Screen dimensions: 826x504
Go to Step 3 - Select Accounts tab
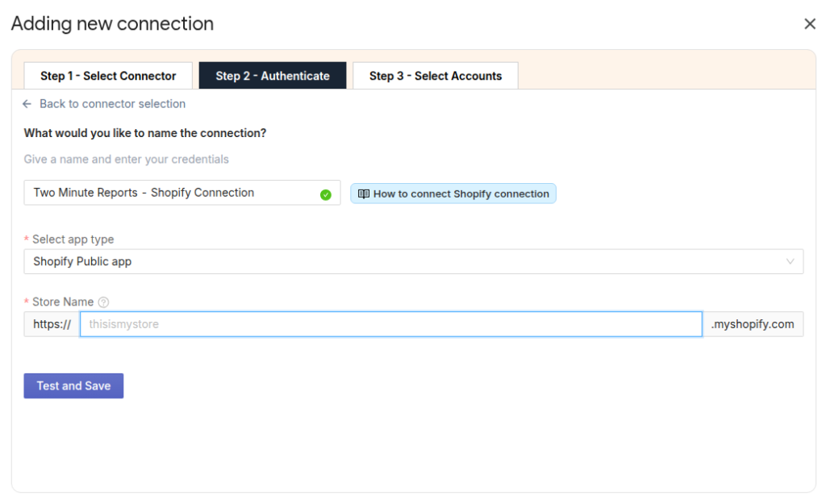click(435, 76)
